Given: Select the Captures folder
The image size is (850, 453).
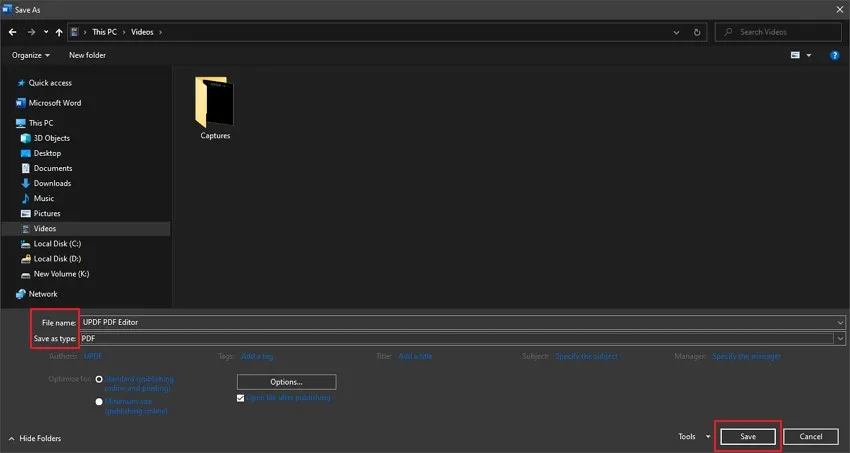Looking at the screenshot, I should [215, 108].
